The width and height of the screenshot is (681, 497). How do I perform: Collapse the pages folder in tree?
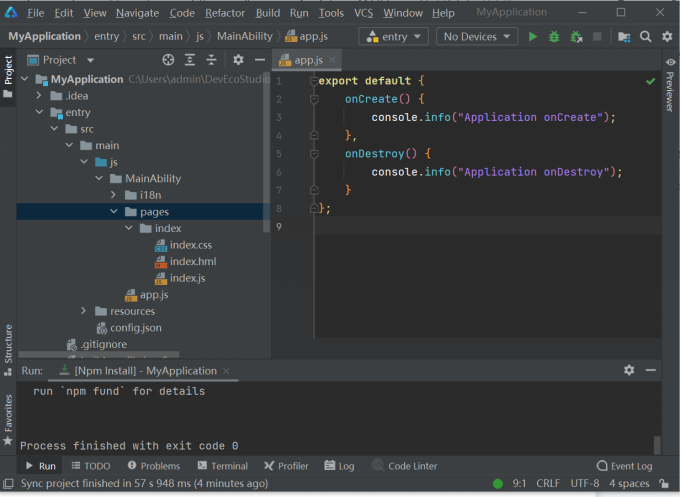(x=115, y=212)
